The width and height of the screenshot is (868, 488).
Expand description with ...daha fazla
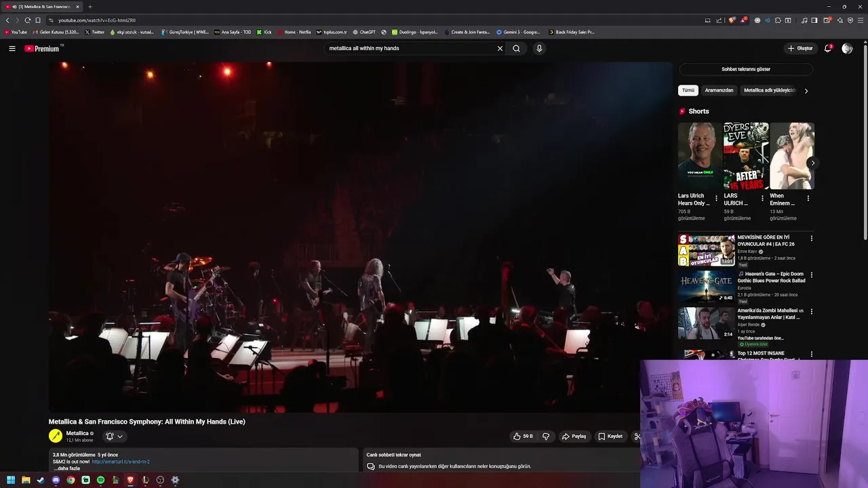[x=66, y=469]
